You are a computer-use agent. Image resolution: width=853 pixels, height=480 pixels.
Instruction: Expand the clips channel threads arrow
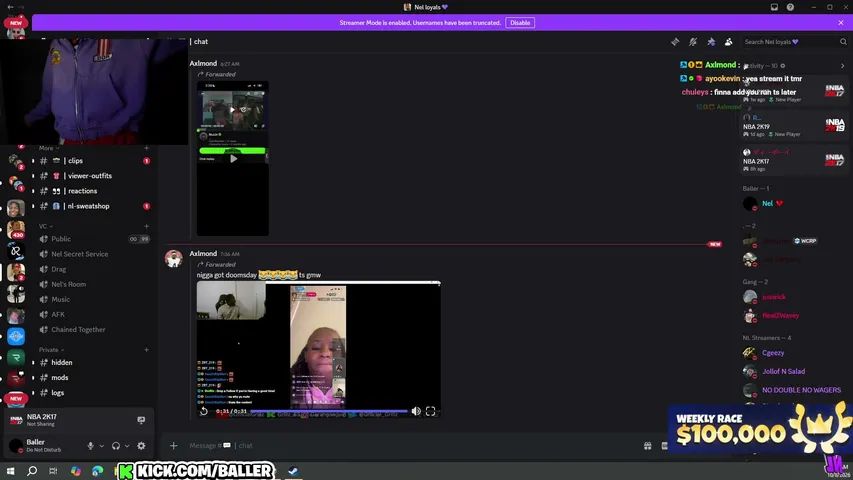[x=33, y=161]
